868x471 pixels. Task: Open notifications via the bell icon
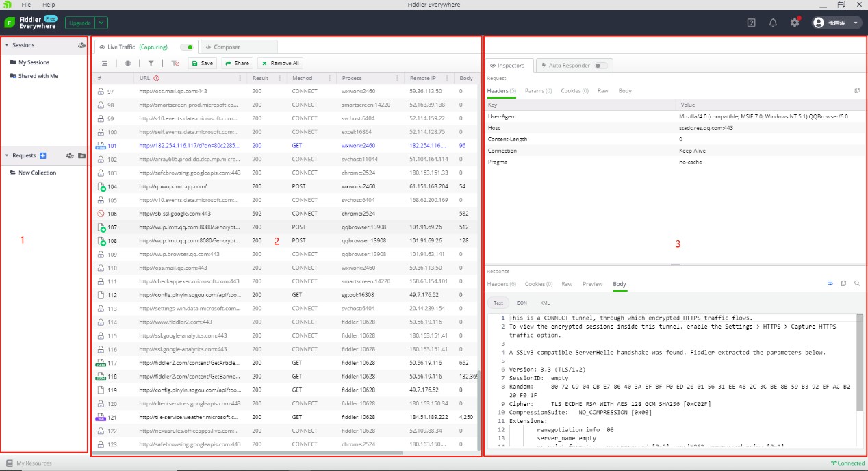click(x=773, y=22)
